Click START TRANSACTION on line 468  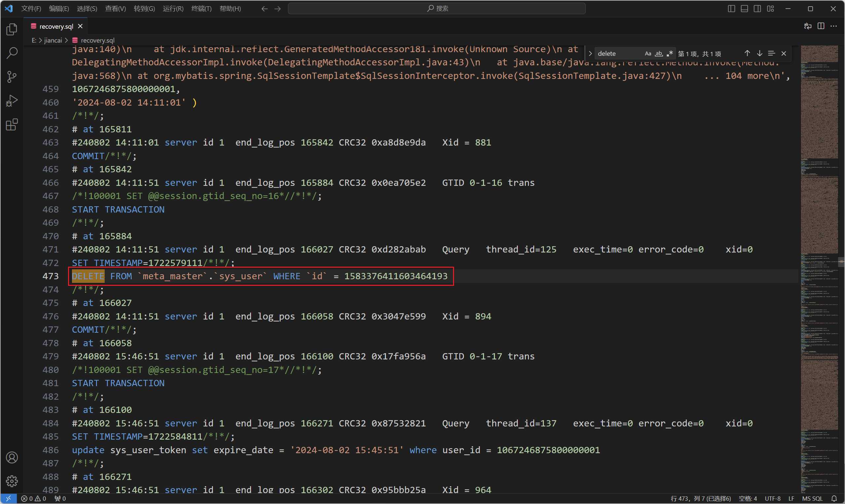118,210
